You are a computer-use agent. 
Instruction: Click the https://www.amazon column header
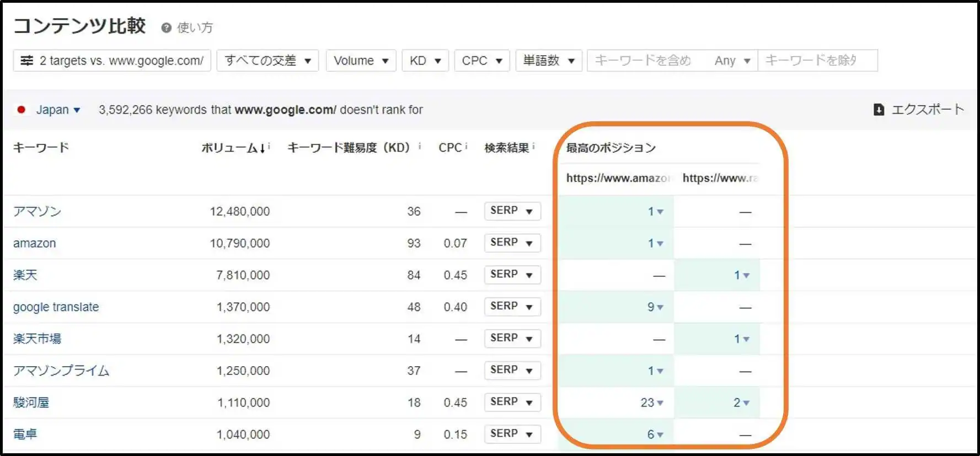618,178
